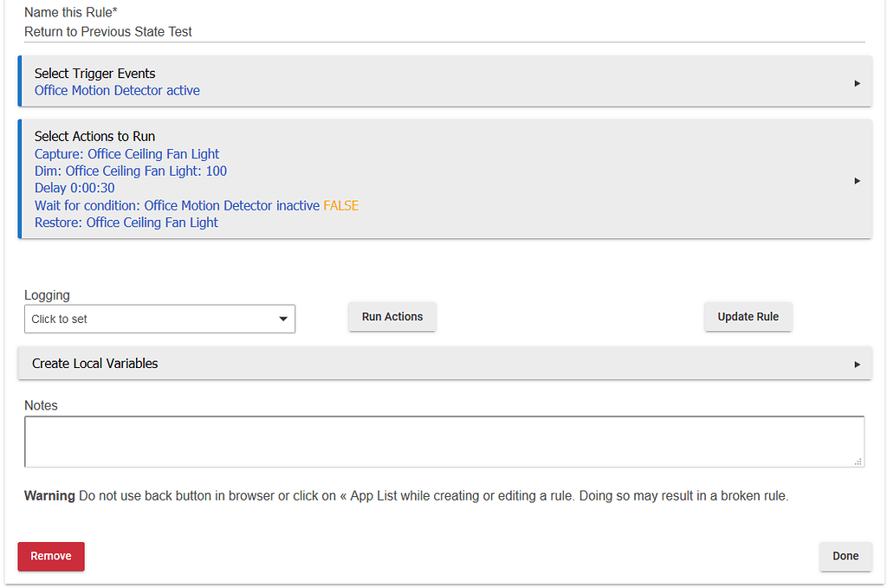
Task: Click the Create Local Variables triangle arrow
Action: (857, 365)
